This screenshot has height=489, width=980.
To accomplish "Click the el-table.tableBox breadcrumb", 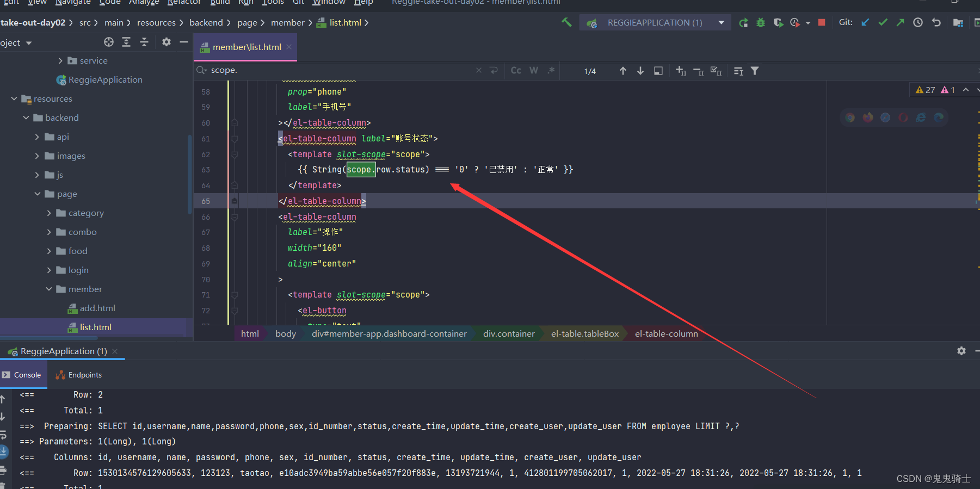I will point(585,334).
